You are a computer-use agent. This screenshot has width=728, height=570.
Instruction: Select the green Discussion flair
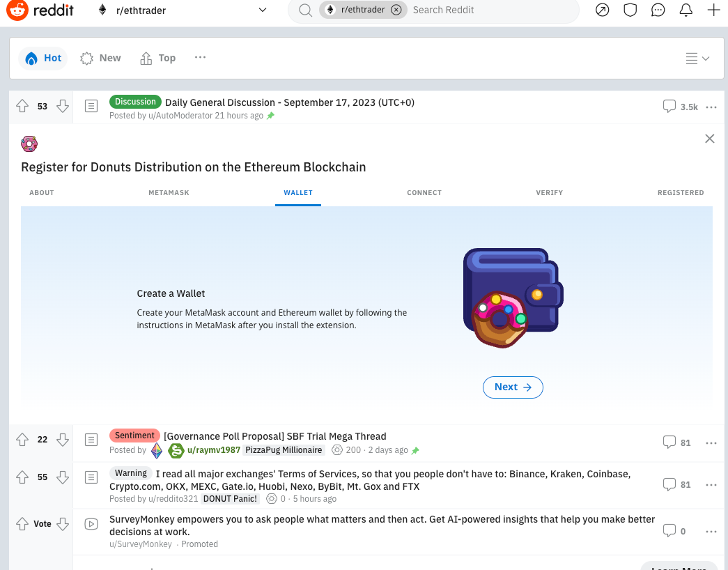click(135, 102)
